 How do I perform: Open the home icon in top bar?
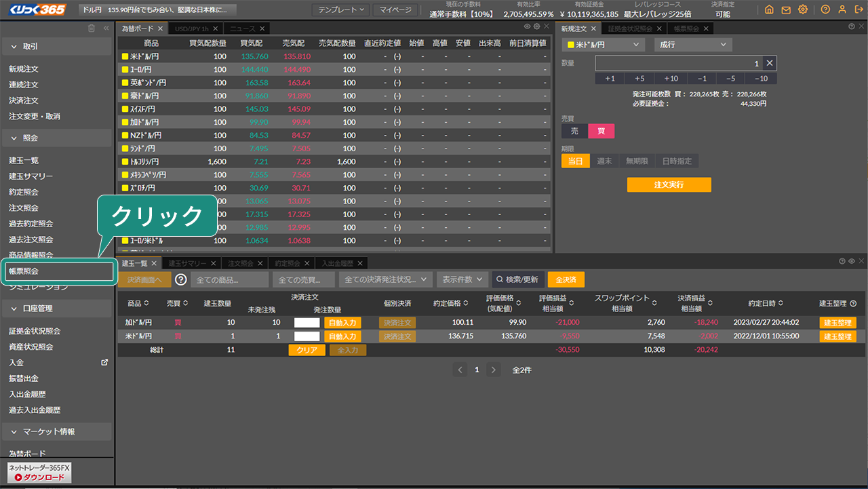768,9
